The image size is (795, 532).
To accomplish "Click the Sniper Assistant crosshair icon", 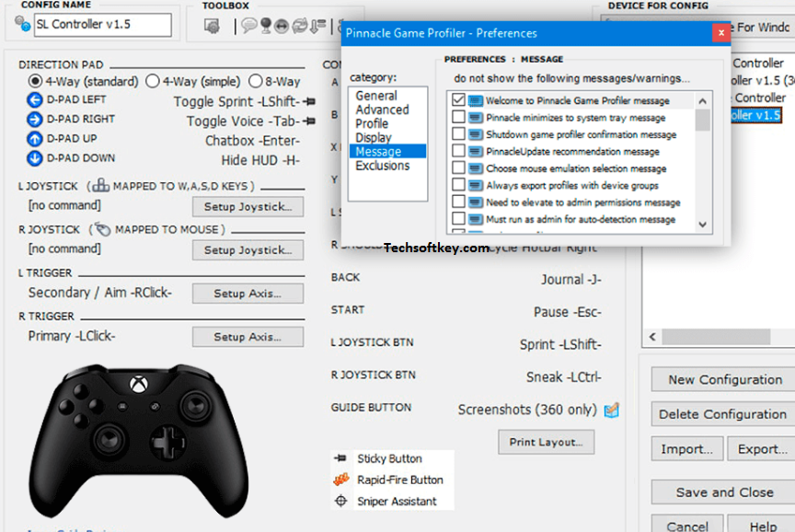I will tap(341, 501).
